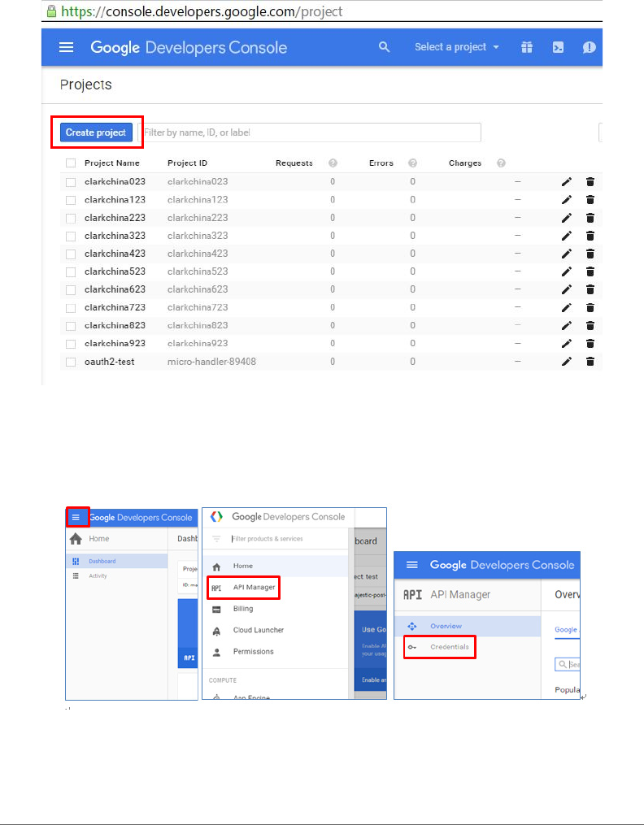Select Overview in API Manager sidebar

[x=468, y=626]
